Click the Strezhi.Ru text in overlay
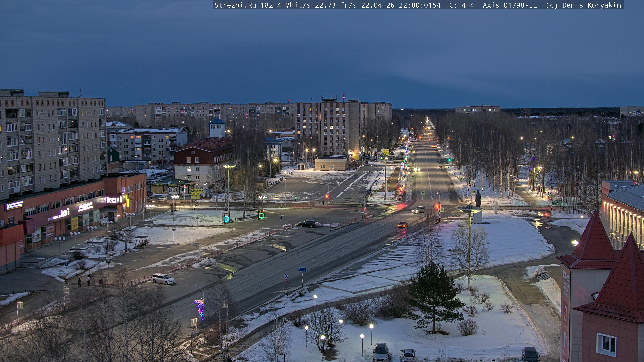 pos(235,5)
